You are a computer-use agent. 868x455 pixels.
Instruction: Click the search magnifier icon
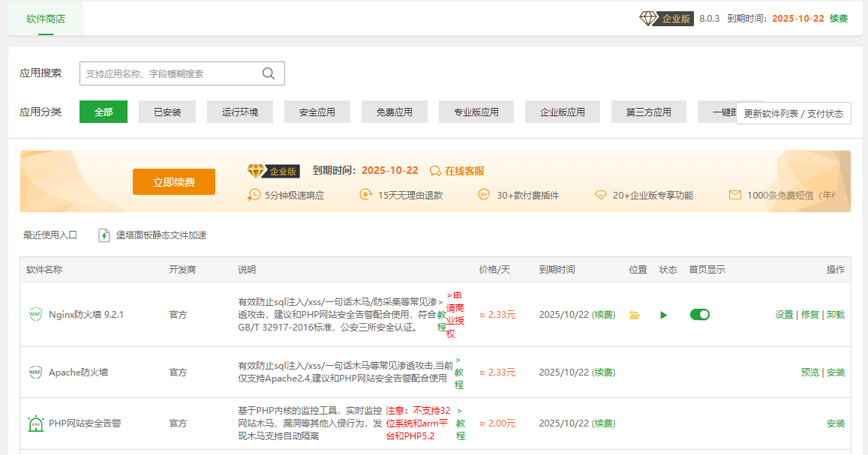[x=269, y=73]
